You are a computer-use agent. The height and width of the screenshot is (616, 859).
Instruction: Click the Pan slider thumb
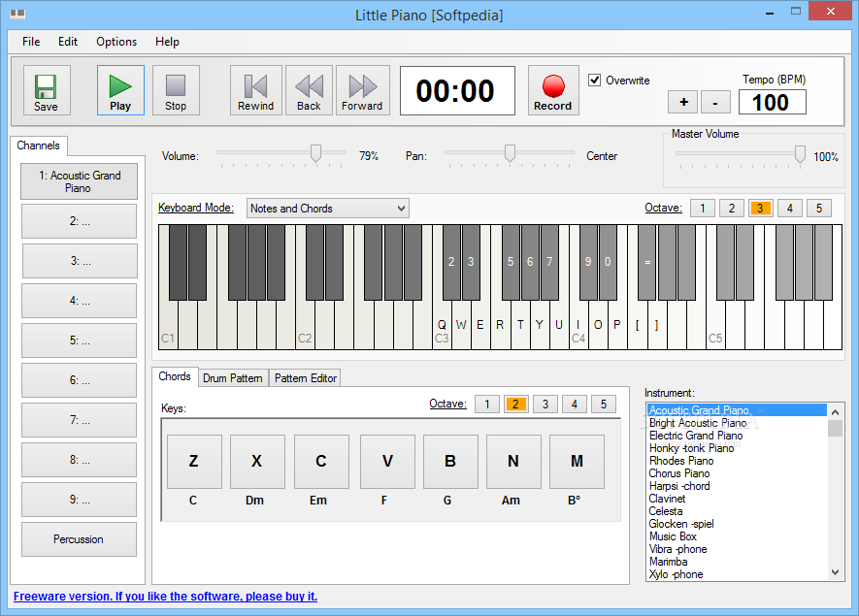point(510,153)
